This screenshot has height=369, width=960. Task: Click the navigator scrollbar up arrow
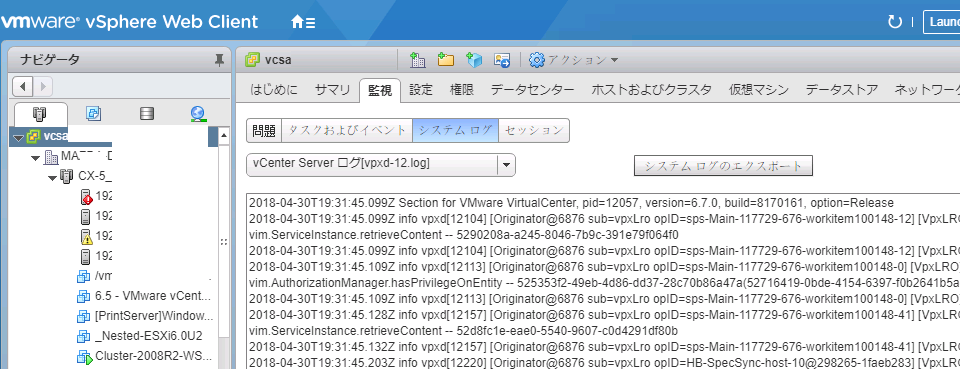(x=223, y=135)
